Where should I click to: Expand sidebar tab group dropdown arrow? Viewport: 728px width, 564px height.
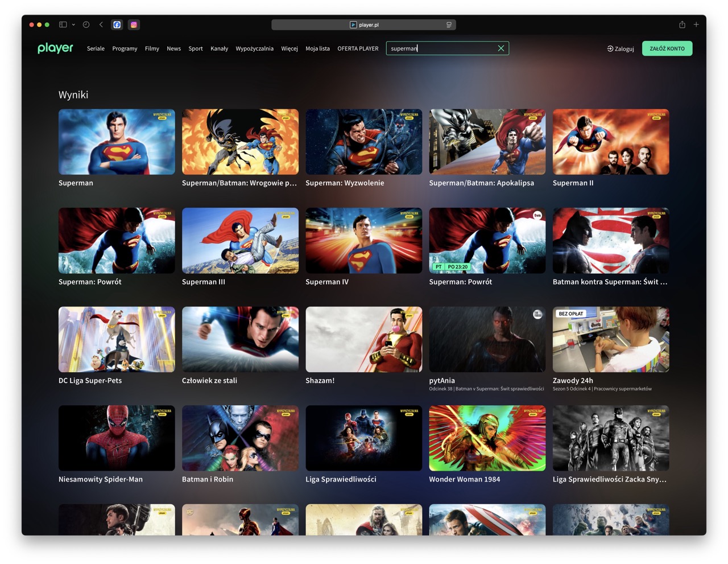tap(73, 24)
